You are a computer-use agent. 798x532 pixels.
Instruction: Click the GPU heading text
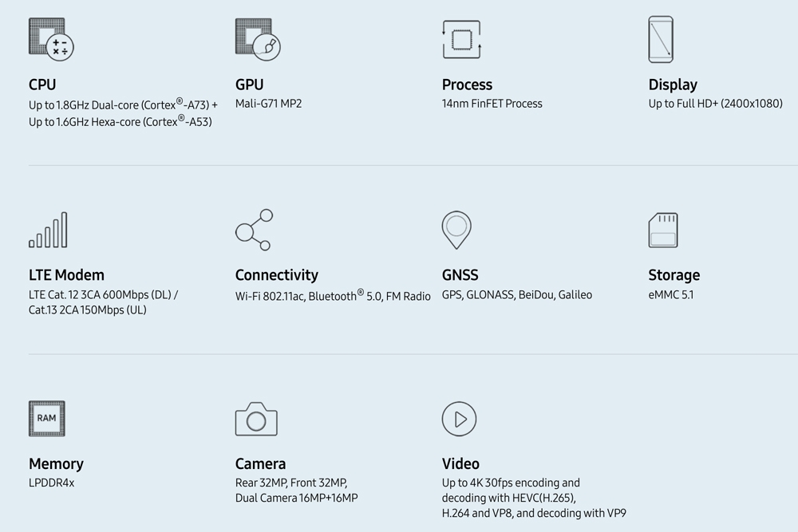point(249,85)
